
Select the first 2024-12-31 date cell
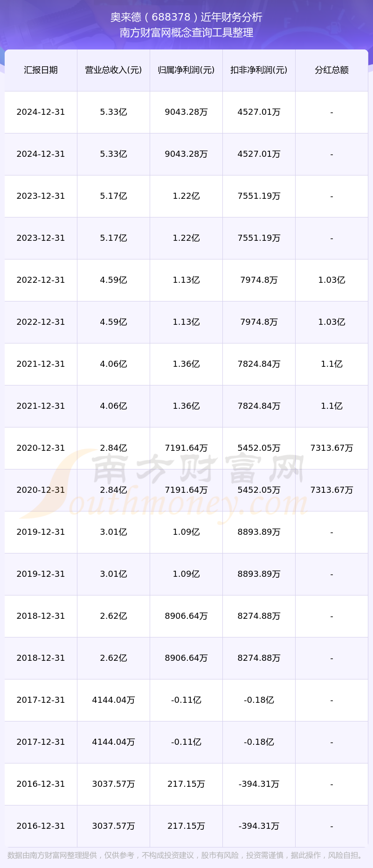pos(41,112)
